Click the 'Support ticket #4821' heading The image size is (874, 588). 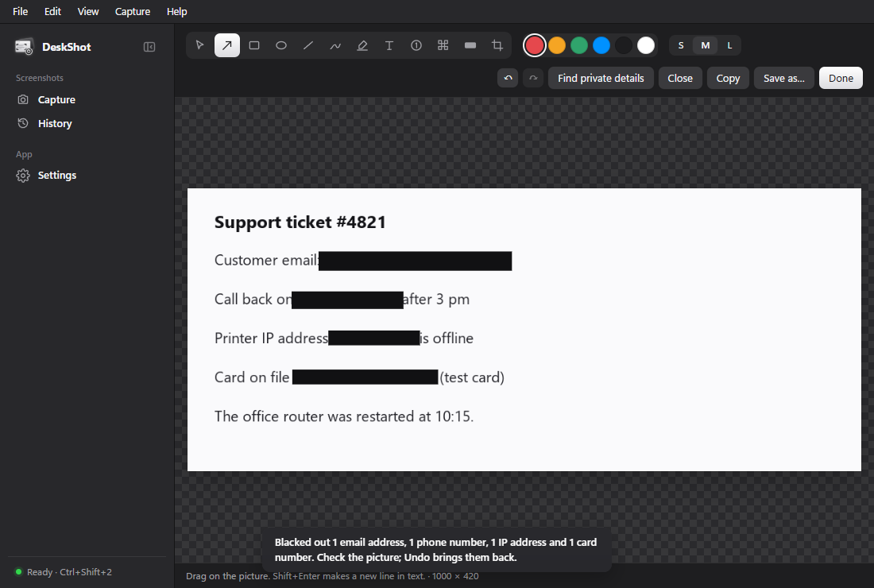(x=300, y=222)
